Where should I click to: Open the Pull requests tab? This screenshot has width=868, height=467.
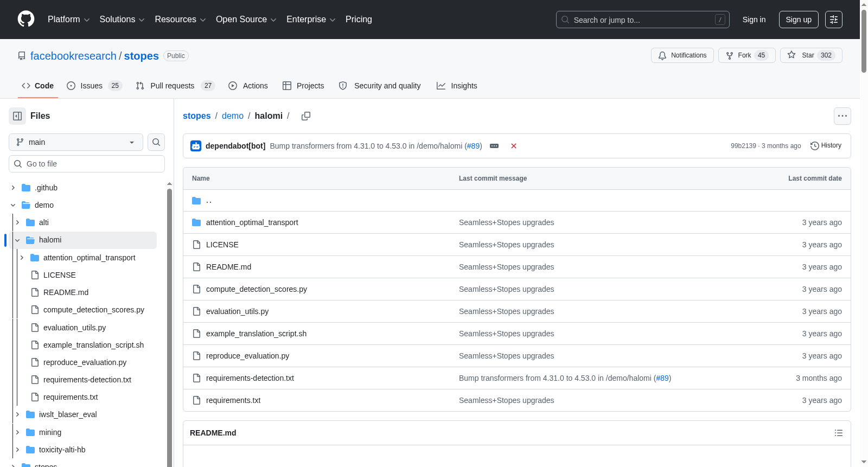175,86
